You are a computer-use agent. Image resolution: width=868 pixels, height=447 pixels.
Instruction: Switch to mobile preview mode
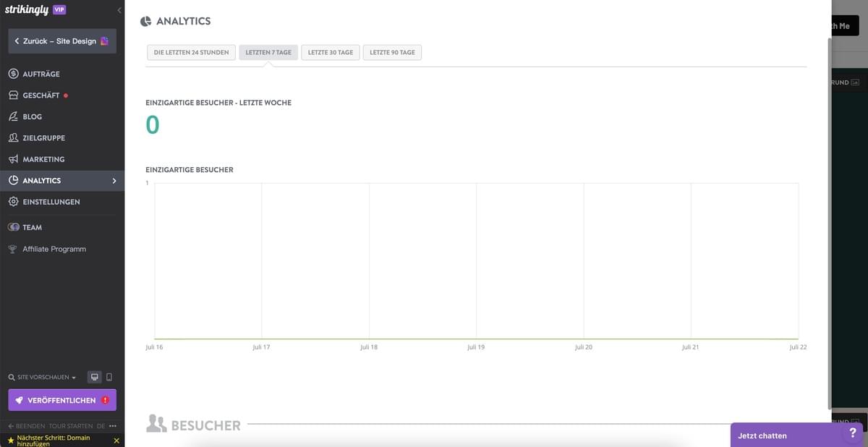point(109,377)
